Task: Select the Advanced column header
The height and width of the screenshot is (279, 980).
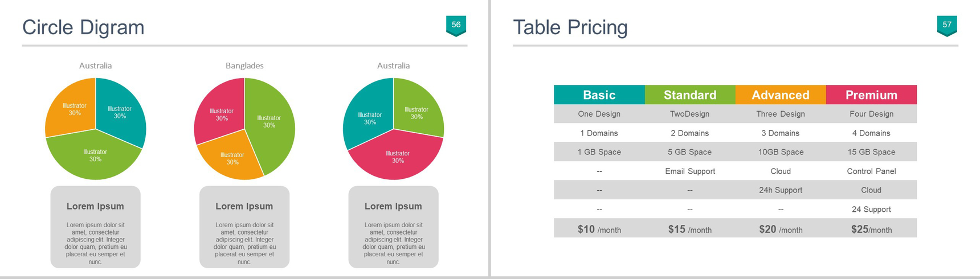Action: click(781, 95)
